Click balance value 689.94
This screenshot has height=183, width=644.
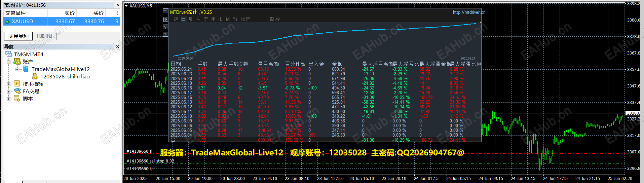click(338, 69)
